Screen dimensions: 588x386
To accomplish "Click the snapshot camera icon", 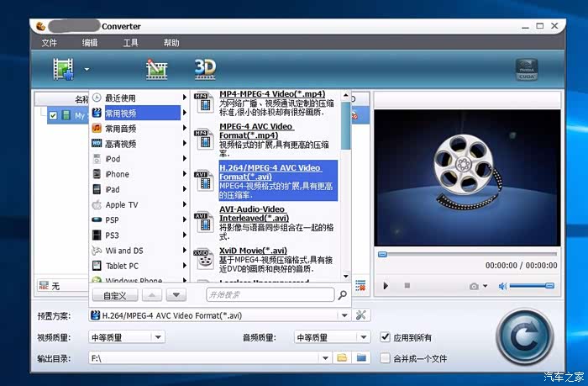I will click(x=475, y=286).
